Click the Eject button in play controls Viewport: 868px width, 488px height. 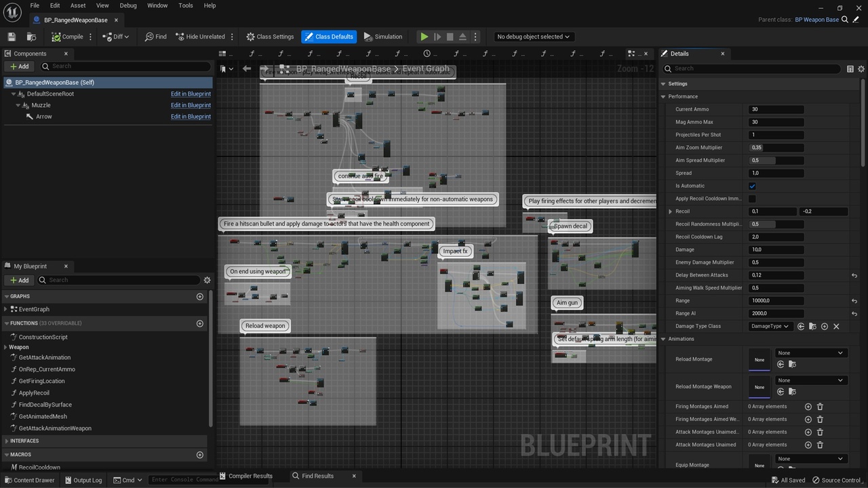[462, 37]
